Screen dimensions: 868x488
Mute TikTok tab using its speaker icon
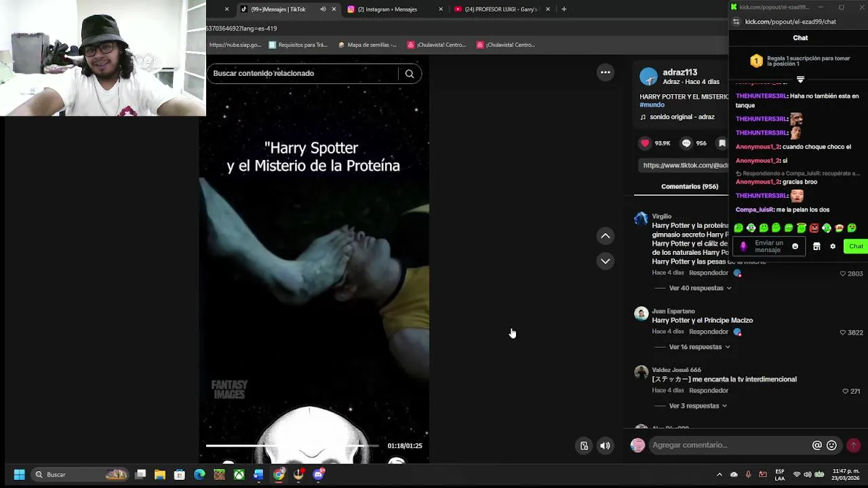pyautogui.click(x=323, y=9)
